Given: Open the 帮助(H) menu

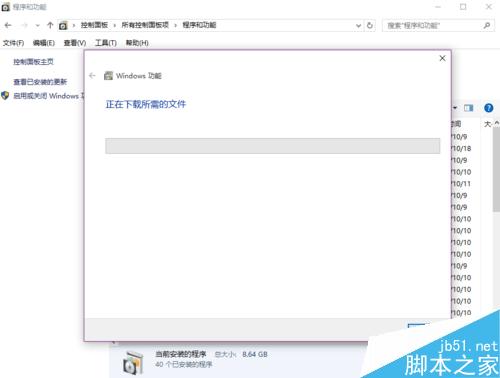Looking at the screenshot, I should 137,43.
